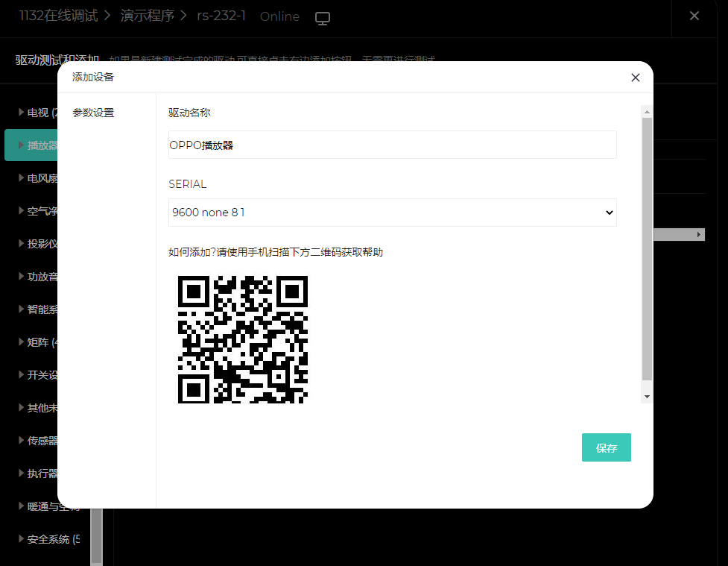The image size is (728, 566).
Task: Click the background horizontal scrollbar right arrow
Action: [x=699, y=235]
